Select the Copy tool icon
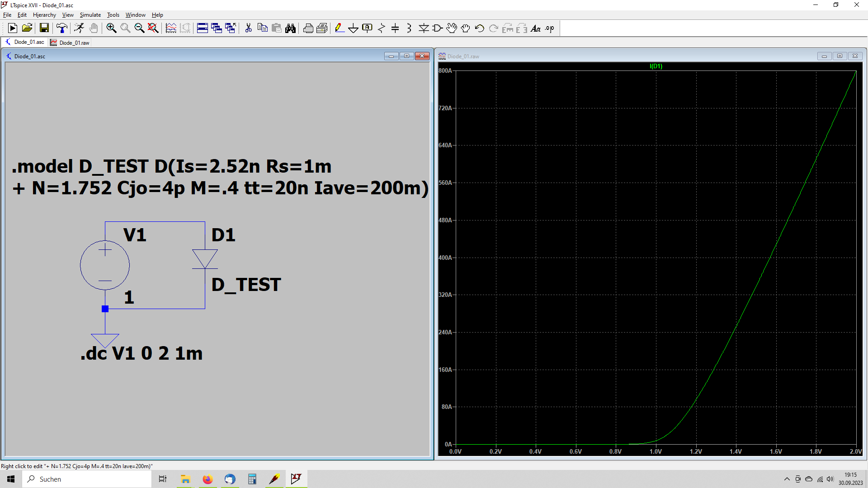Screen dimensions: 868x488 262,28
